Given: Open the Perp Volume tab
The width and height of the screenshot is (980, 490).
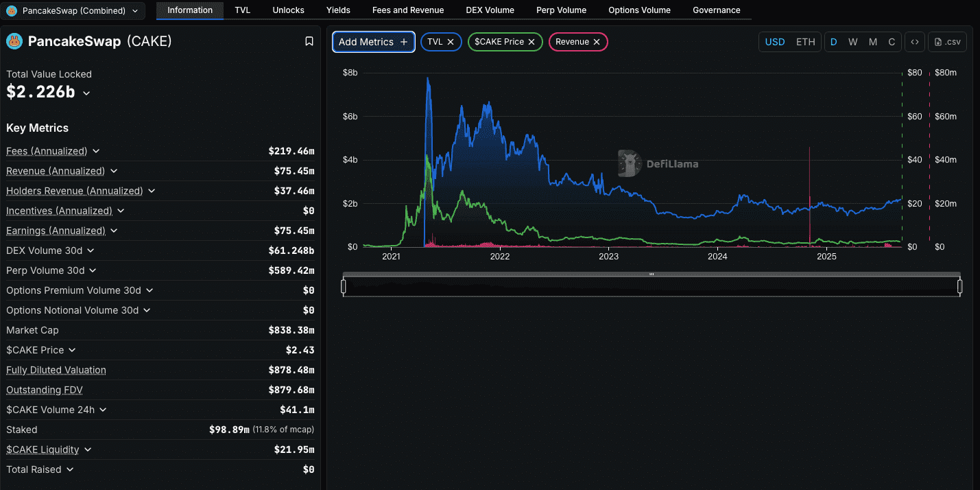Looking at the screenshot, I should click(561, 10).
